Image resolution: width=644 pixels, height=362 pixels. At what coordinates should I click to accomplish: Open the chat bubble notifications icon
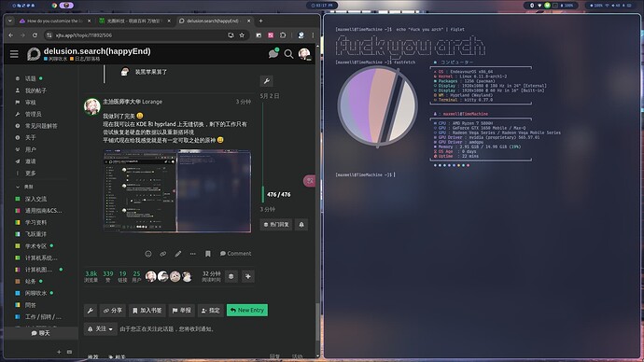(273, 53)
